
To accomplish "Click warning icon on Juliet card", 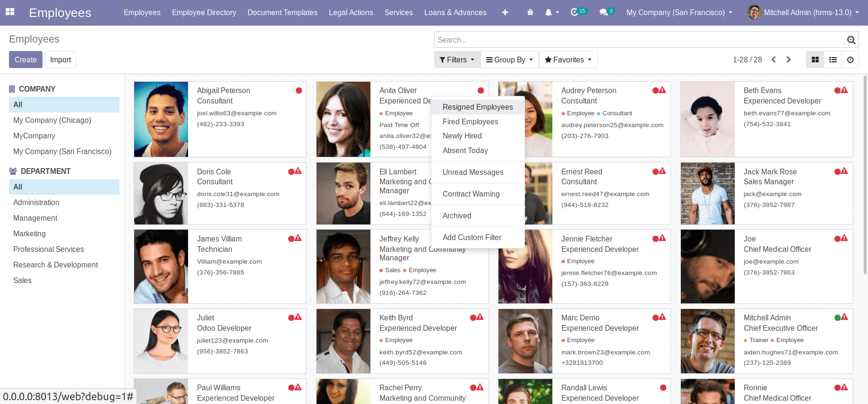I will pyautogui.click(x=298, y=317).
